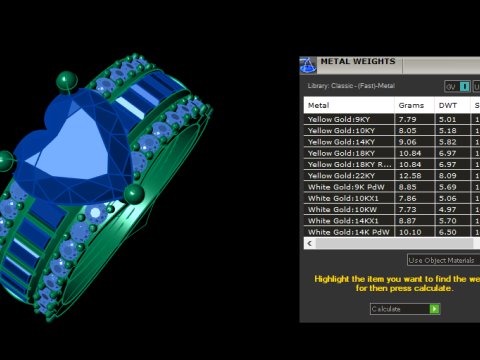The image size is (480, 360).
Task: Click the left arrow of the horizontal scrollbar
Action: click(x=310, y=243)
